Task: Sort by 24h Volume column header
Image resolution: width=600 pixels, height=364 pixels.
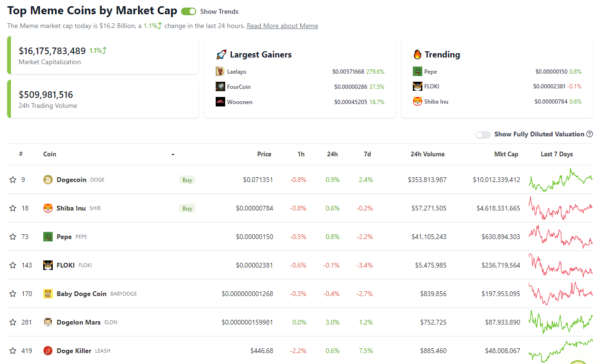Action: (428, 154)
